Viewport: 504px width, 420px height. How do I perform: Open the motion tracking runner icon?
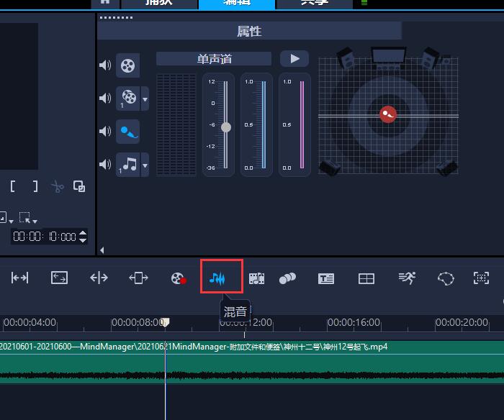click(x=407, y=278)
